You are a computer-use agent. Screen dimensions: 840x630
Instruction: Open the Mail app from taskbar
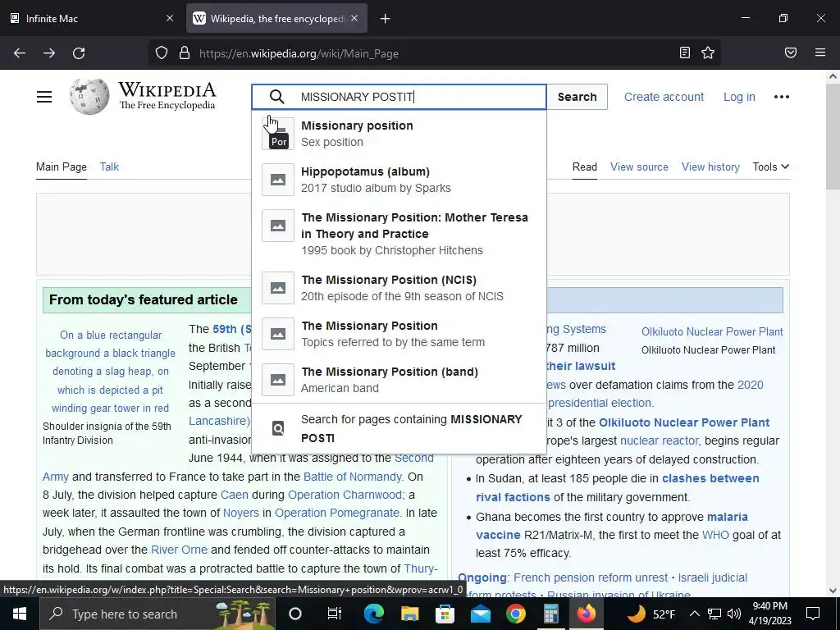481,614
